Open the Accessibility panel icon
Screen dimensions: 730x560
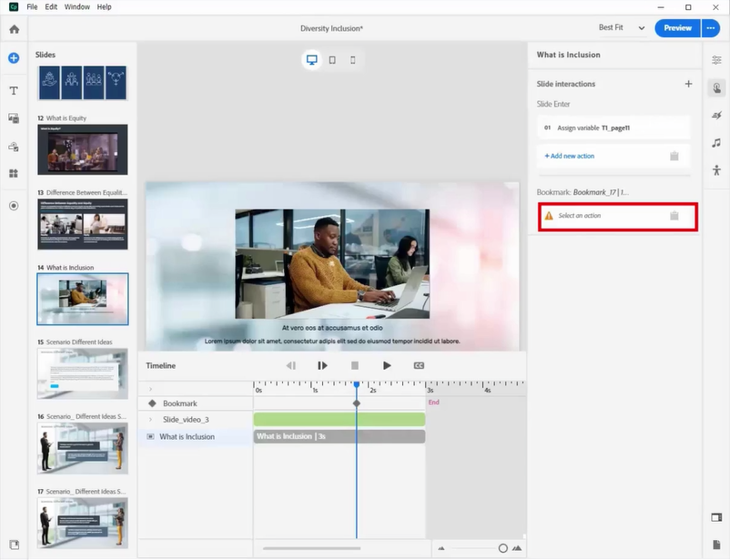716,170
